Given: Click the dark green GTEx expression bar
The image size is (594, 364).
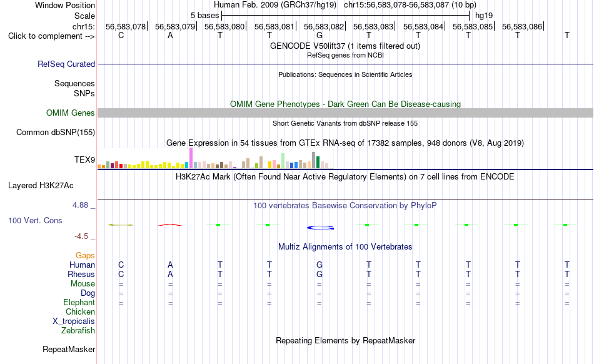Looking at the screenshot, I should (x=318, y=162).
